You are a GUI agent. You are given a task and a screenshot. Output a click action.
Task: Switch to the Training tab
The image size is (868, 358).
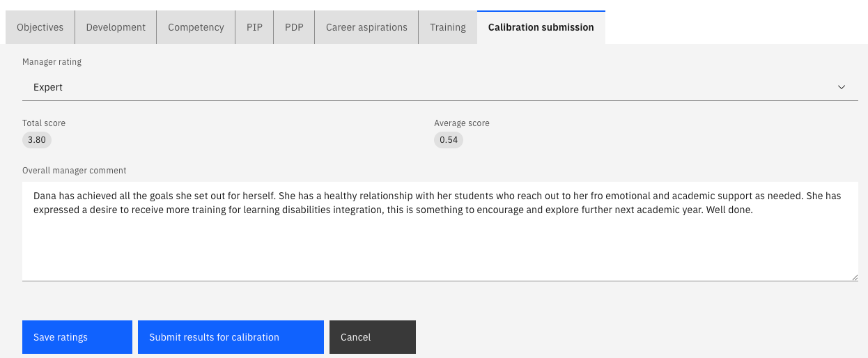[x=448, y=27]
